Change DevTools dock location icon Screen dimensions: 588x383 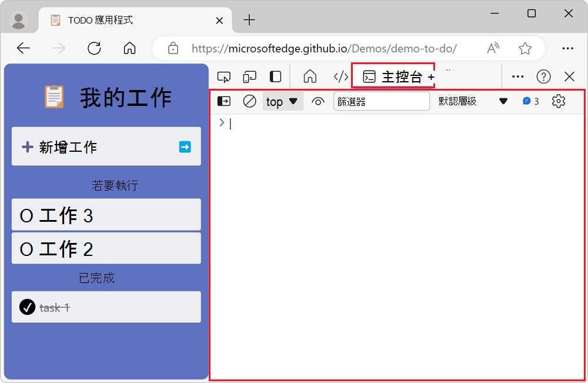[275, 76]
